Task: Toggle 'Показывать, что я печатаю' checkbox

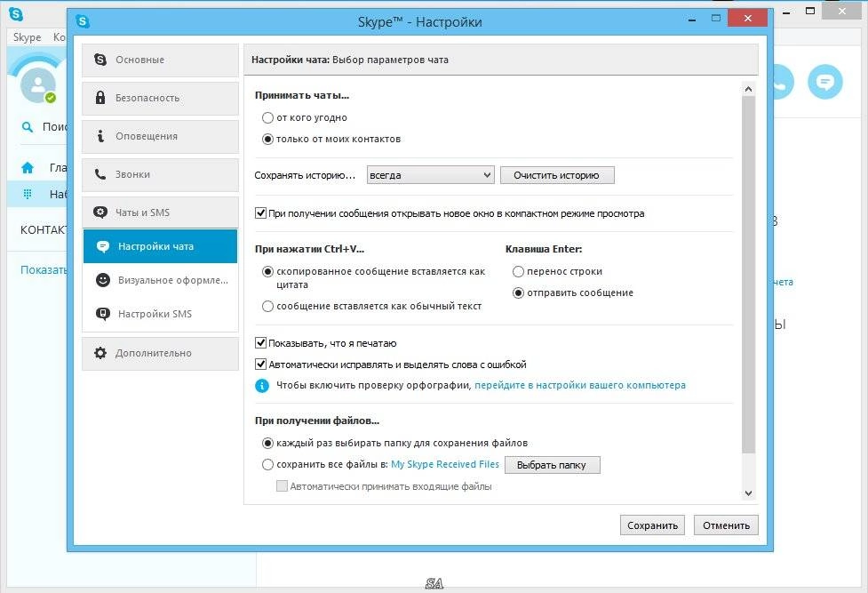Action: [260, 342]
